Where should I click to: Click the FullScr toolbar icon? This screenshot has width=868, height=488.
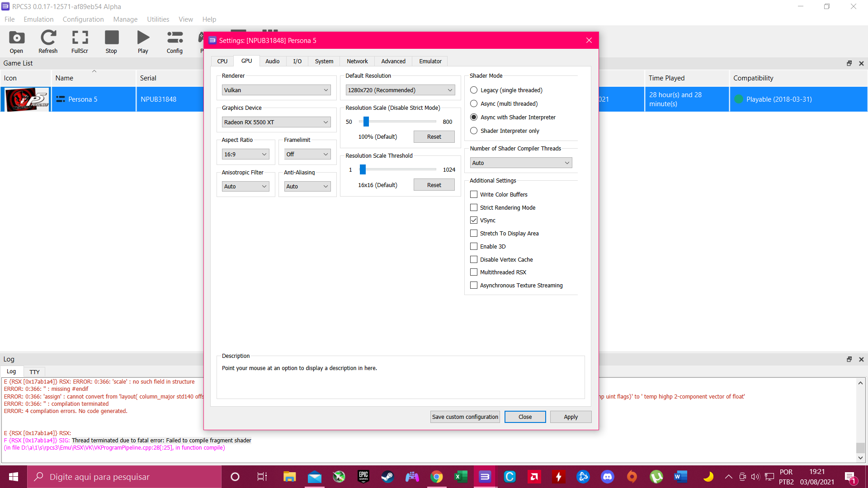pos(79,42)
